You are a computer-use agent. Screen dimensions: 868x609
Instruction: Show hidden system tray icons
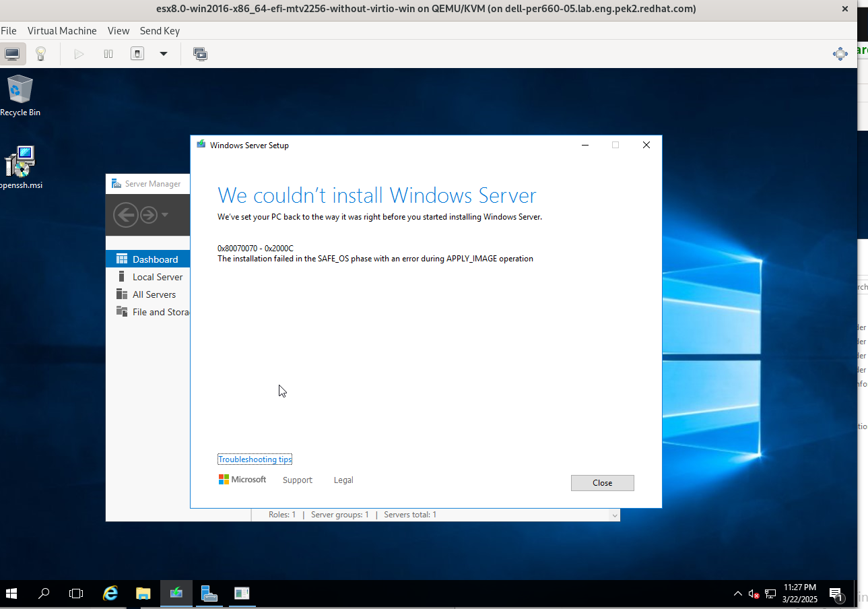[x=739, y=594]
